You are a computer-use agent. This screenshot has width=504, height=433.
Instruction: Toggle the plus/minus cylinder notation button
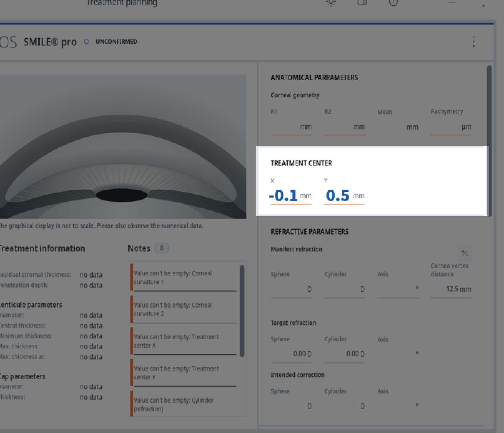[465, 253]
